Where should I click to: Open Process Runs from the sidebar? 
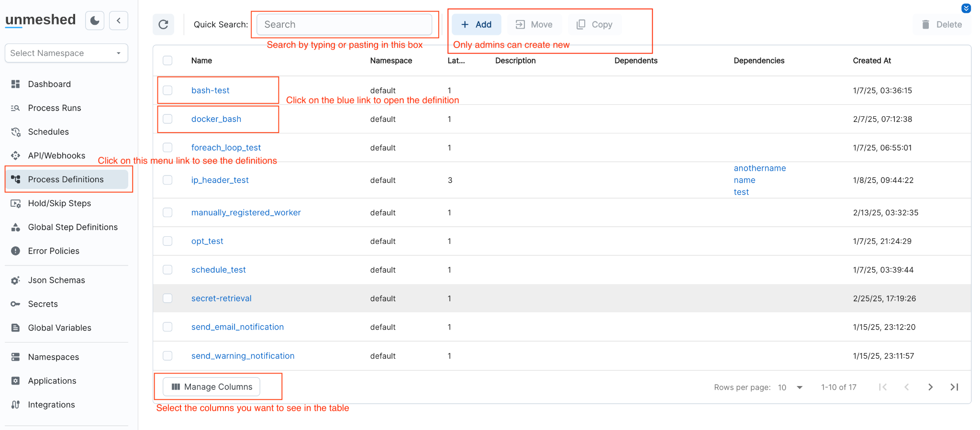click(x=55, y=108)
